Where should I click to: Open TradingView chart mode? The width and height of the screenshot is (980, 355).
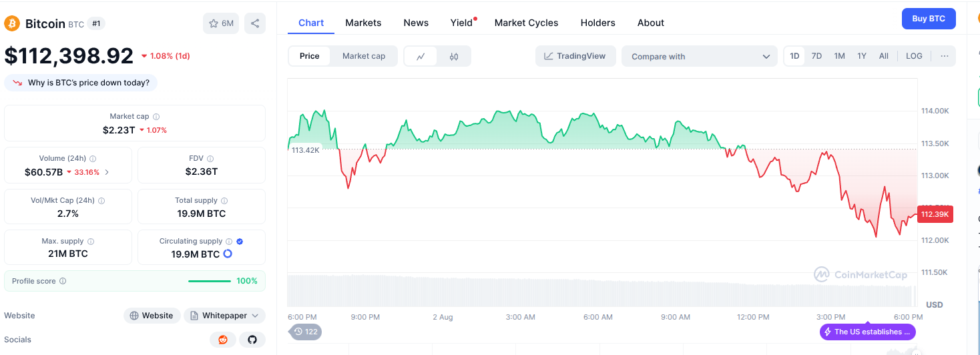click(x=575, y=56)
